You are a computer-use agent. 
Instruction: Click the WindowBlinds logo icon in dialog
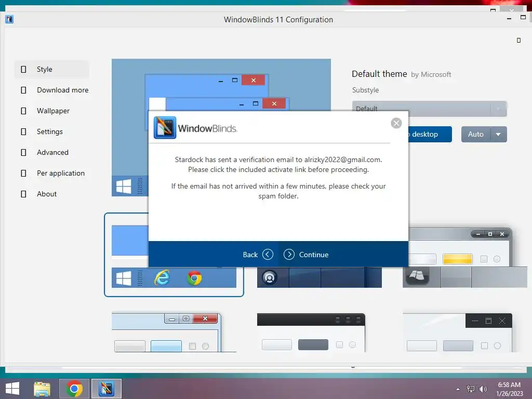[x=165, y=128]
